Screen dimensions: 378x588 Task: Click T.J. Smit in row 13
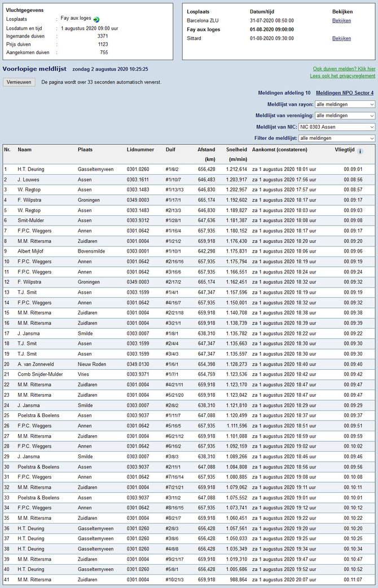coord(27,293)
